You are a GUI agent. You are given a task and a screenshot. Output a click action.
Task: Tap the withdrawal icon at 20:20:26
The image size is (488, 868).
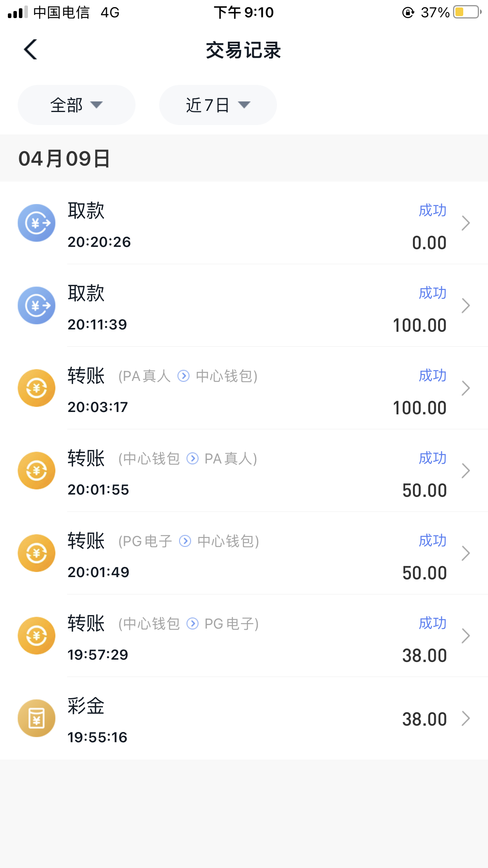tap(37, 223)
